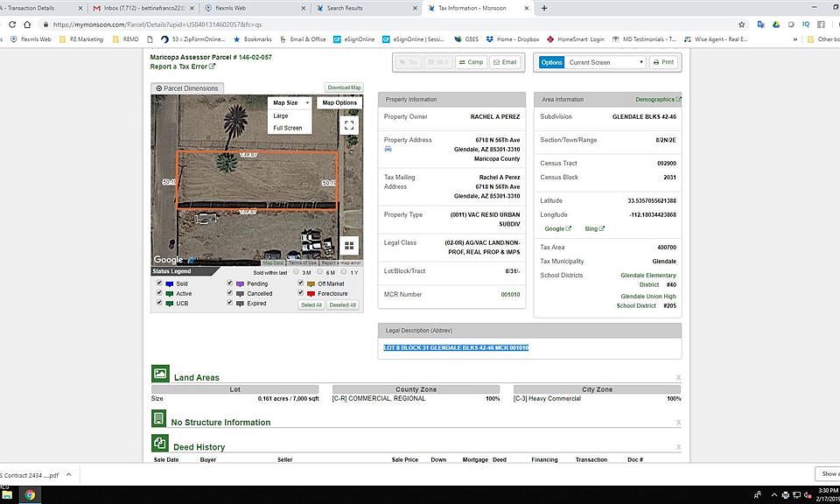840x504 pixels.
Task: Open the Email & Office bookmark
Action: click(x=303, y=39)
